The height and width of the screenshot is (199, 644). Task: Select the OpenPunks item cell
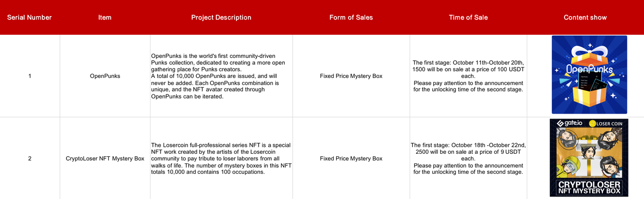click(105, 76)
